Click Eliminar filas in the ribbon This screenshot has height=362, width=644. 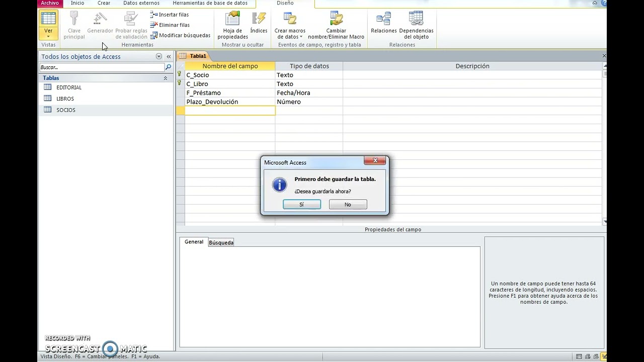(170, 25)
